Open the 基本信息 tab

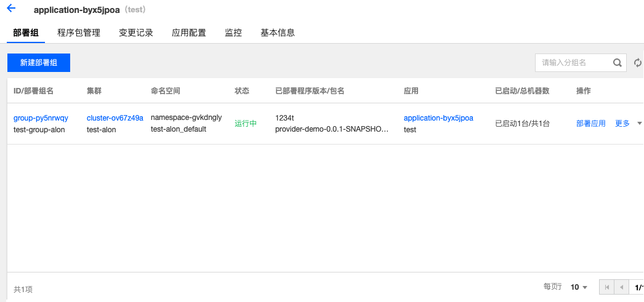coord(278,33)
